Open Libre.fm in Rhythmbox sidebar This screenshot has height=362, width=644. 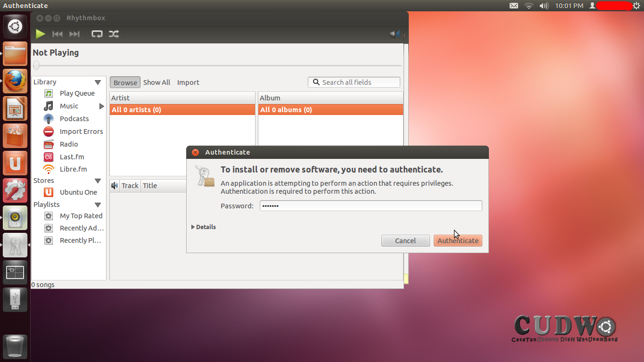(73, 169)
